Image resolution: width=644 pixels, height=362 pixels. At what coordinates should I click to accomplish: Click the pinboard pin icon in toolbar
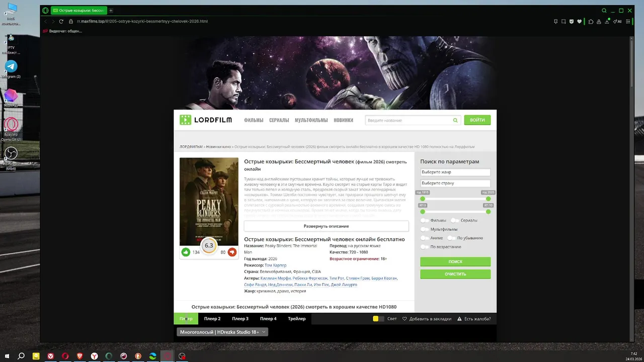tap(556, 22)
